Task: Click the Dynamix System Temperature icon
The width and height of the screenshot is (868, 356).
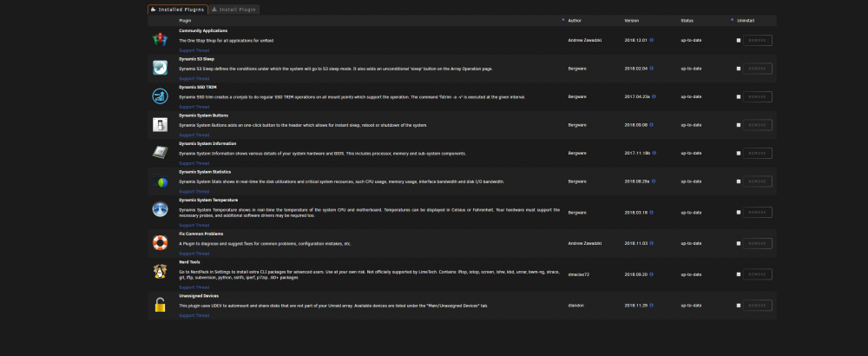Action: click(160, 209)
